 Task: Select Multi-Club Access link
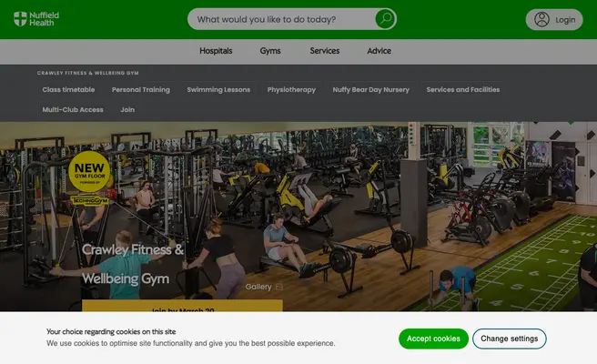pyautogui.click(x=73, y=110)
